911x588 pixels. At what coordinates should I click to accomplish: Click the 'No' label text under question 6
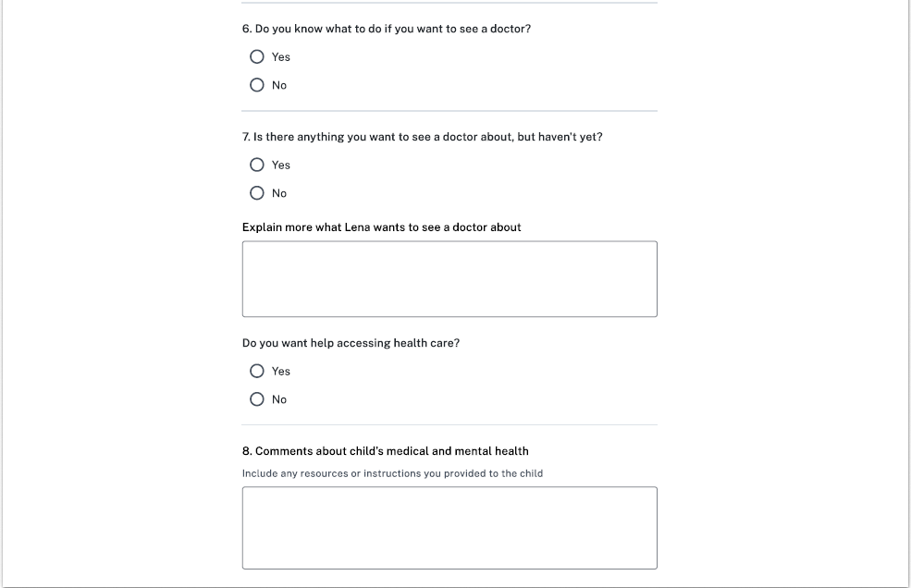tap(279, 85)
